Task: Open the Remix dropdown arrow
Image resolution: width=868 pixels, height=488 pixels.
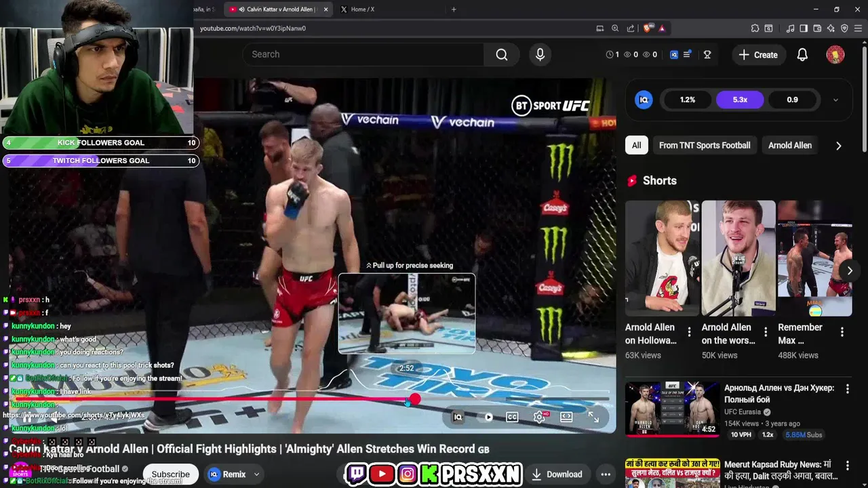Action: [x=257, y=474]
